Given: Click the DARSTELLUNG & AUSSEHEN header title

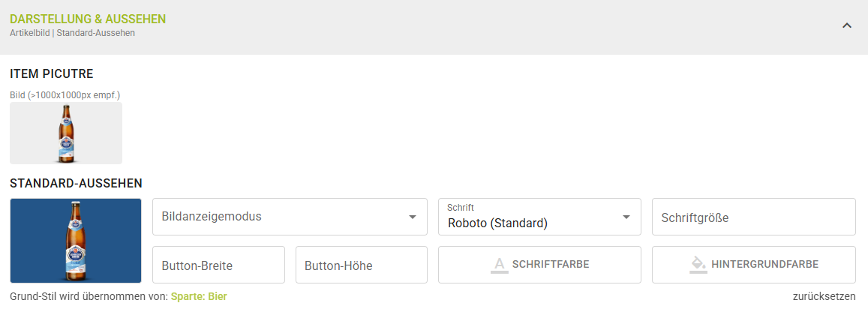Looking at the screenshot, I should coord(88,19).
